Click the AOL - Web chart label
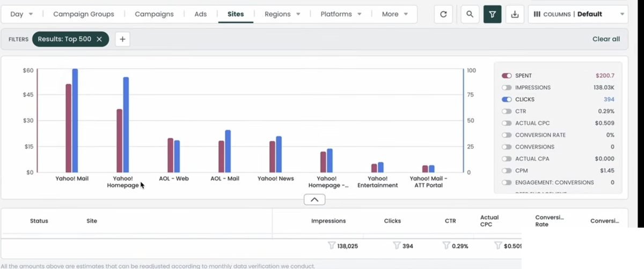 (174, 179)
